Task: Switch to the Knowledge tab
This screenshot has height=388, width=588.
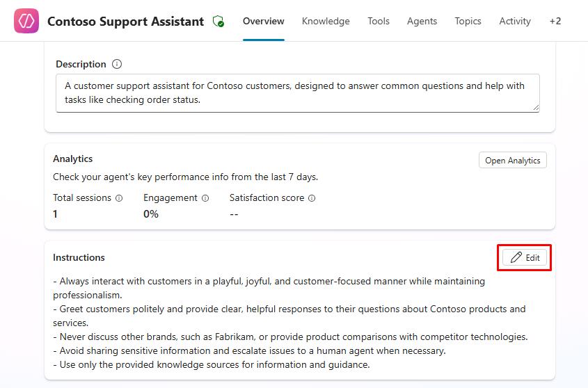Action: coord(326,21)
